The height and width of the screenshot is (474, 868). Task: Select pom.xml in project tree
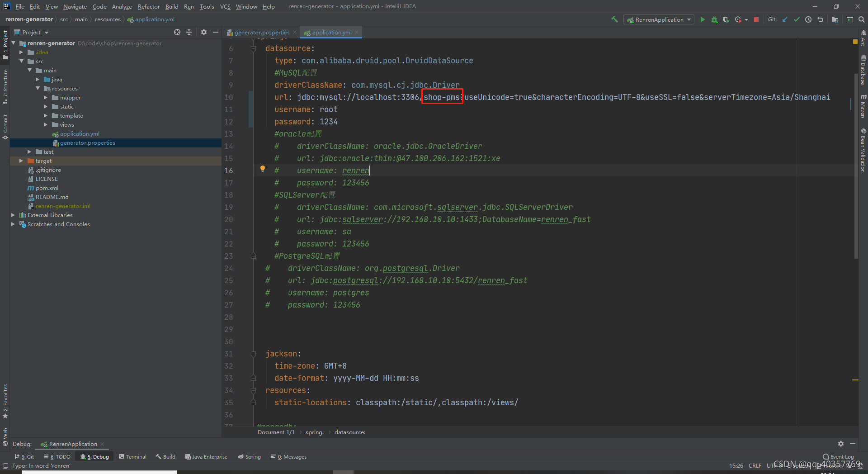(x=47, y=188)
